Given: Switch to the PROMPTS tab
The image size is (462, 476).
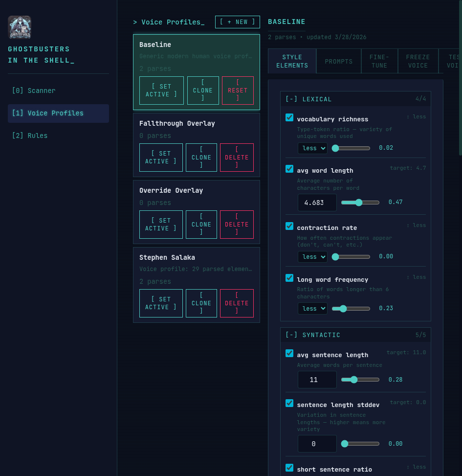Looking at the screenshot, I should click(338, 61).
